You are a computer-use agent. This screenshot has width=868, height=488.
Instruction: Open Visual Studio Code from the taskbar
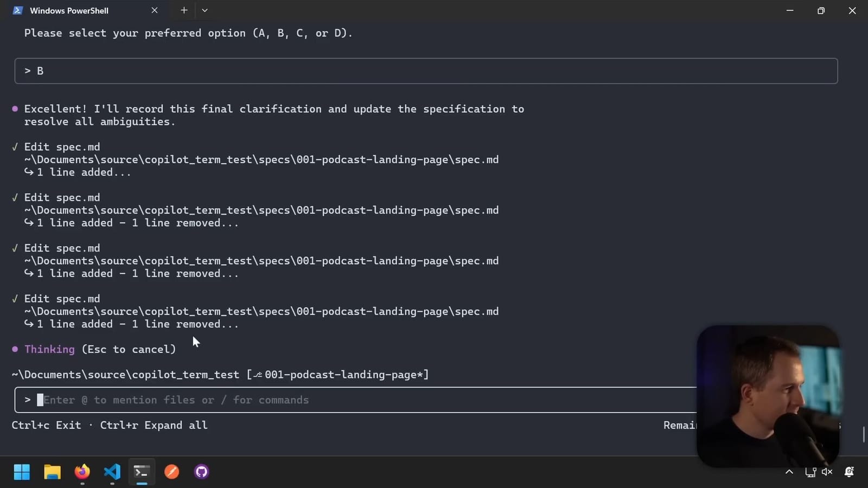(111, 472)
